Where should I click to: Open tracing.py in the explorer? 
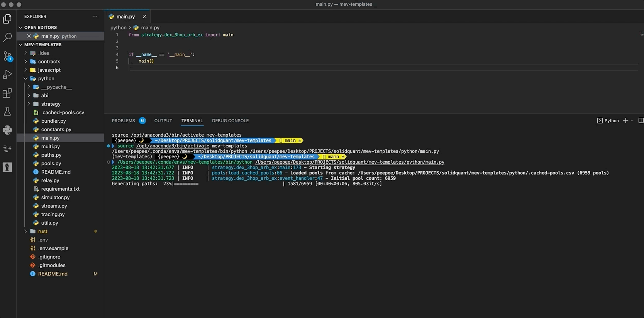60,214
